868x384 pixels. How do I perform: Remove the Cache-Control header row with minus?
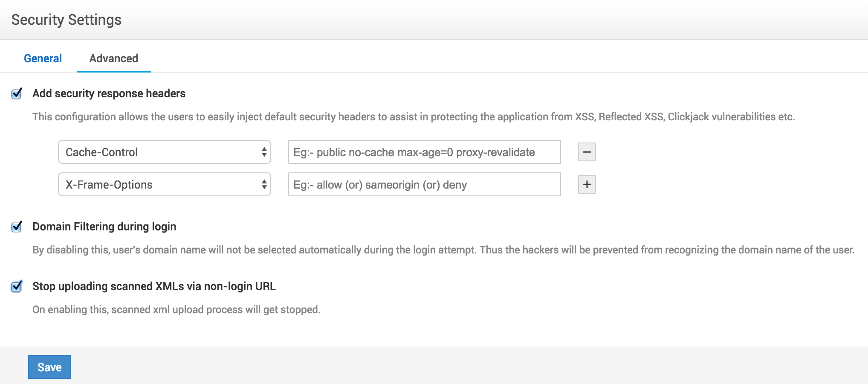[x=587, y=152]
